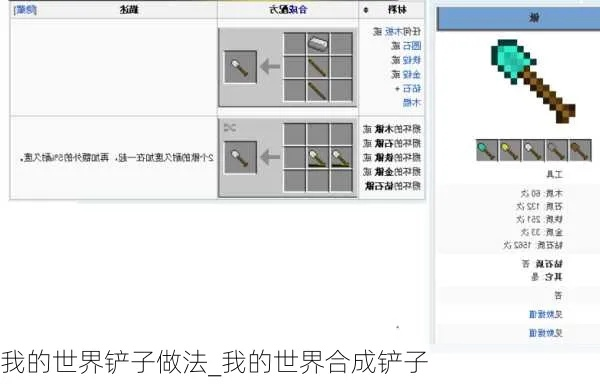Open the 圆石 cobblestone link
The height and width of the screenshot is (384, 600).
pos(412,46)
